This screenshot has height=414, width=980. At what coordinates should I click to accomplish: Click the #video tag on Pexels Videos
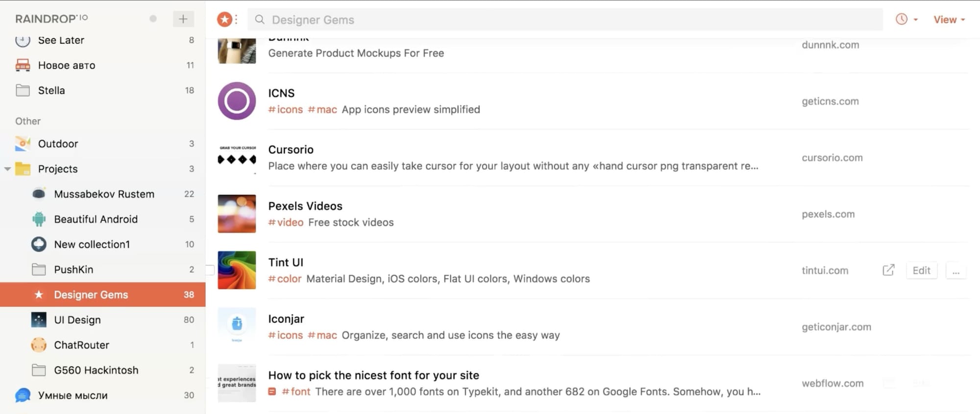tap(286, 222)
